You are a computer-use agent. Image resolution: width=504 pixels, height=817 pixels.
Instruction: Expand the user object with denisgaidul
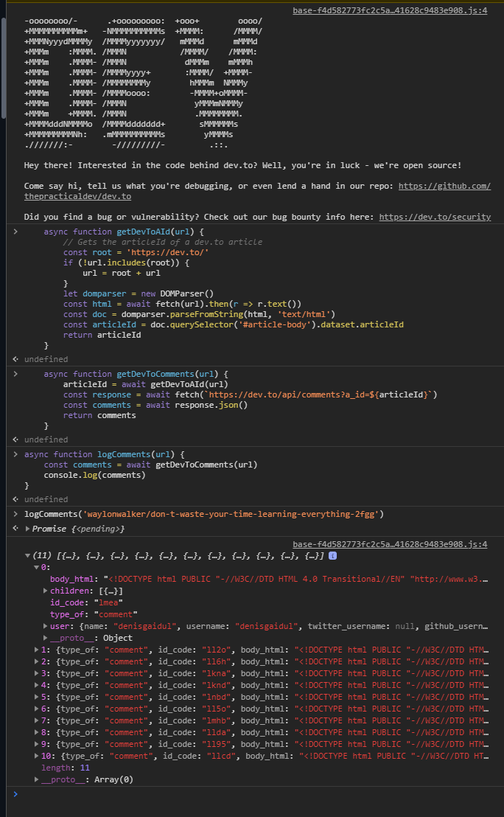pos(46,626)
